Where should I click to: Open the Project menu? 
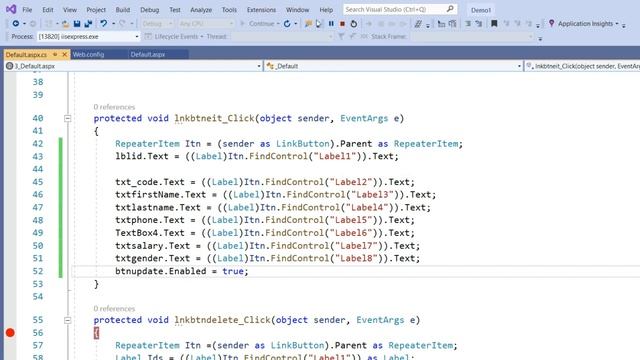96,9
